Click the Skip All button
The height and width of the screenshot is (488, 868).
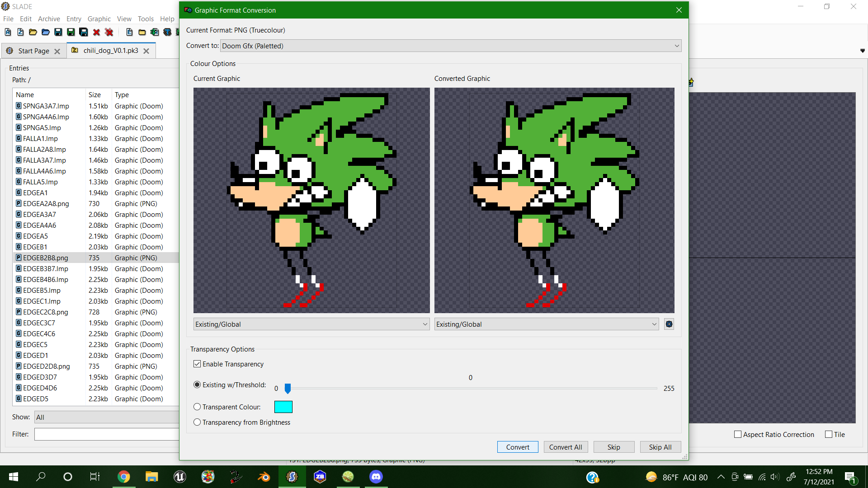click(660, 447)
